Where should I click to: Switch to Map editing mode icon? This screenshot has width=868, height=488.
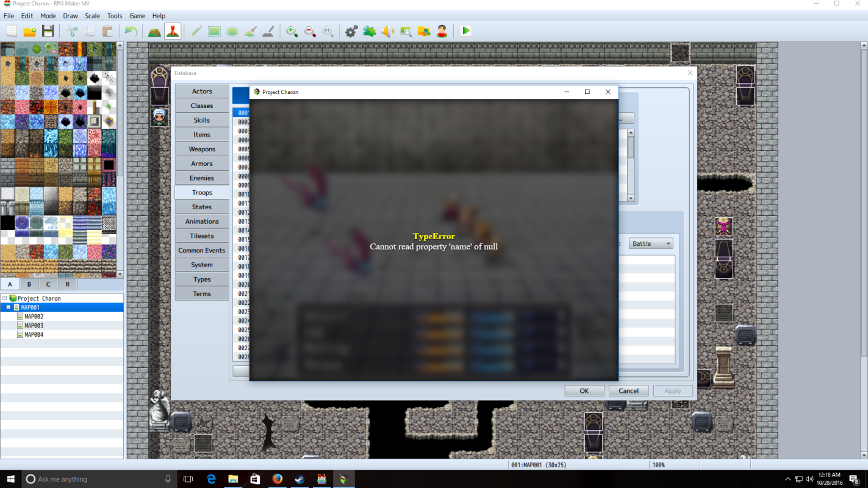pyautogui.click(x=154, y=31)
